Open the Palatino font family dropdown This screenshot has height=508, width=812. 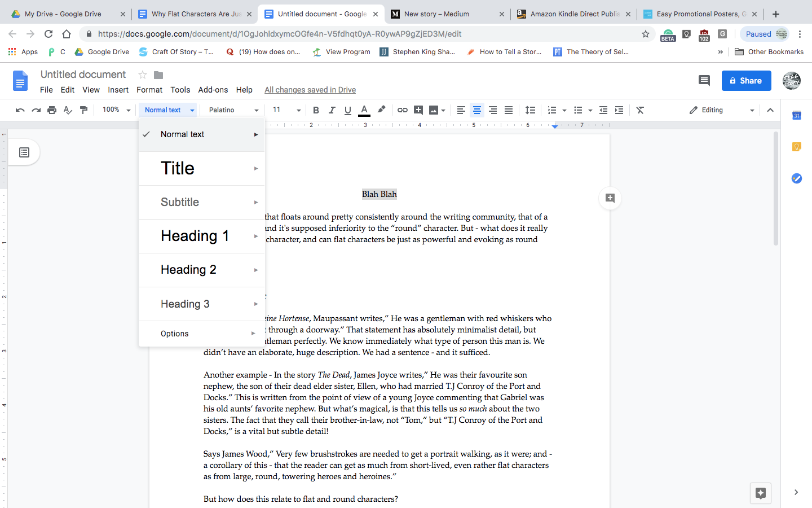point(231,110)
